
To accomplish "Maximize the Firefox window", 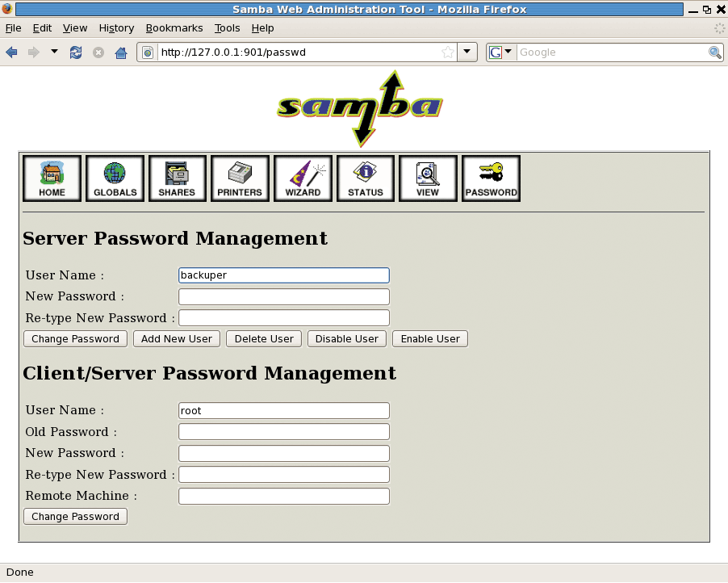I will pos(707,10).
